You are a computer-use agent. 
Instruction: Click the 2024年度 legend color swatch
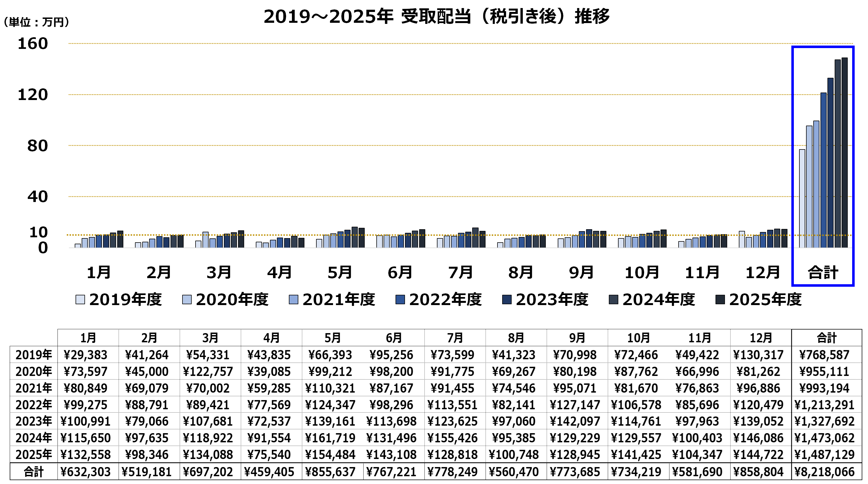(613, 299)
